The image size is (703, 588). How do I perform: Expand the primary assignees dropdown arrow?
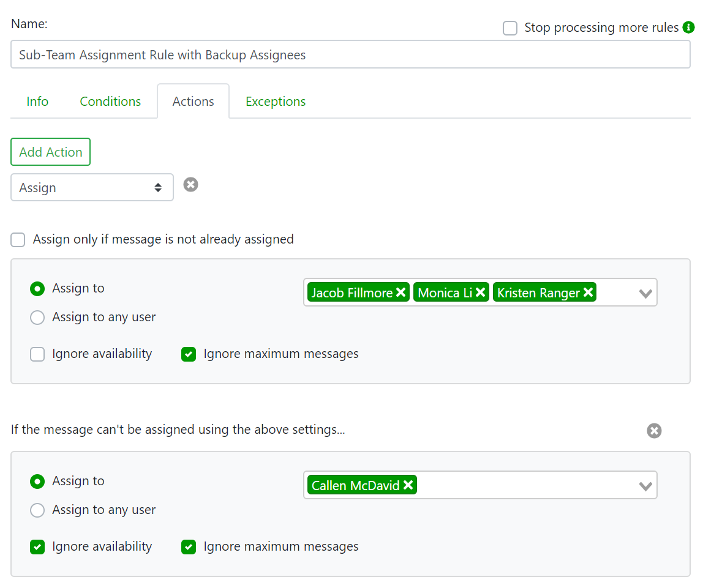coord(645,294)
